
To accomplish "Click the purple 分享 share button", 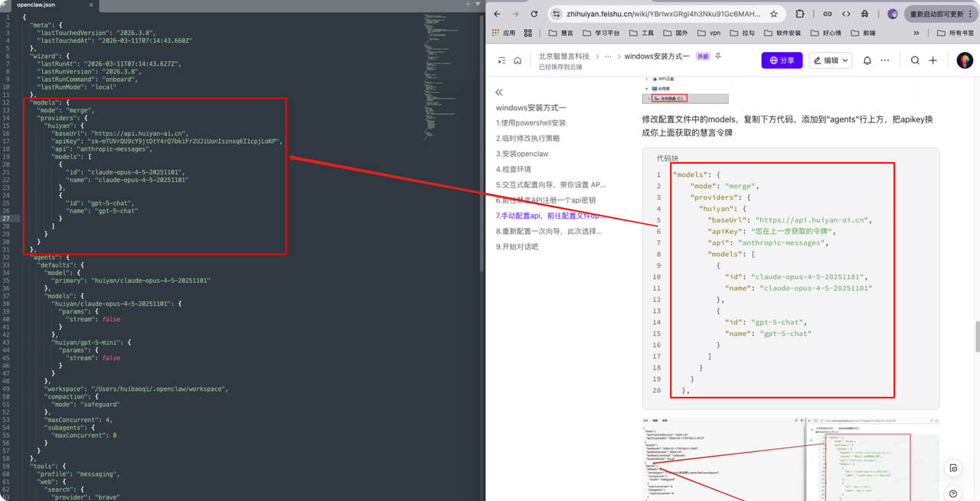I will 782,60.
